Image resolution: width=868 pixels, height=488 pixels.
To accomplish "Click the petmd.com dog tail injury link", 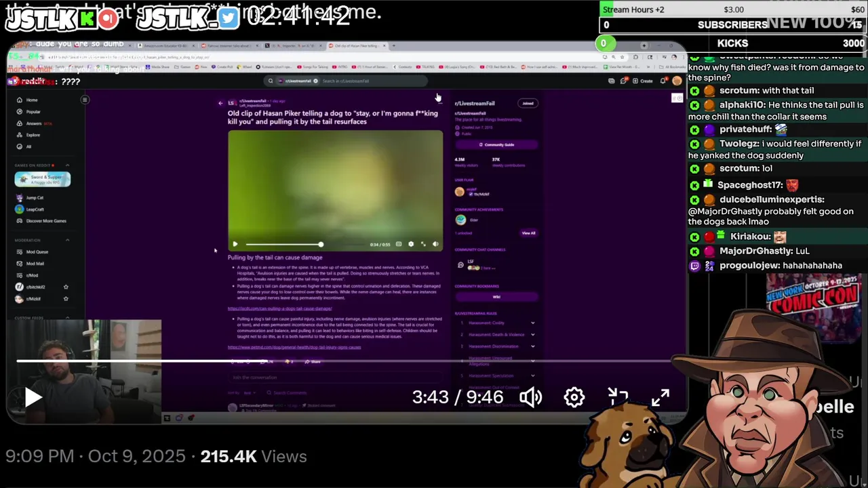I will pos(294,347).
